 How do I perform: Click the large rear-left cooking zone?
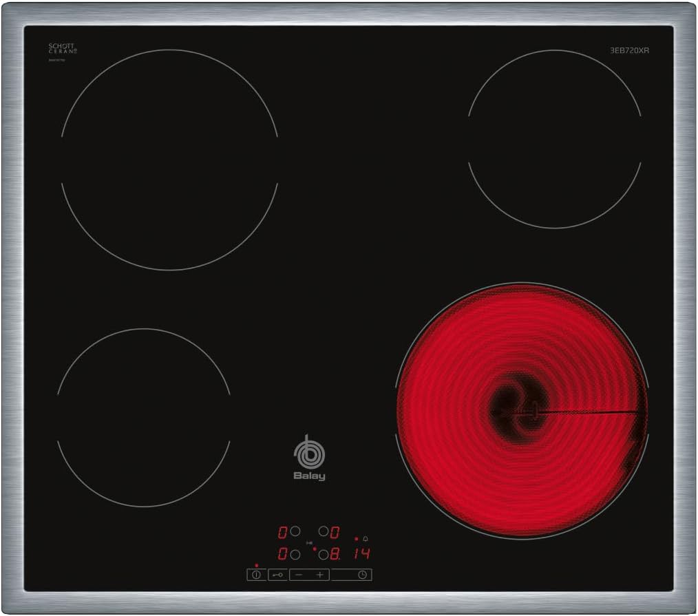[x=169, y=159]
